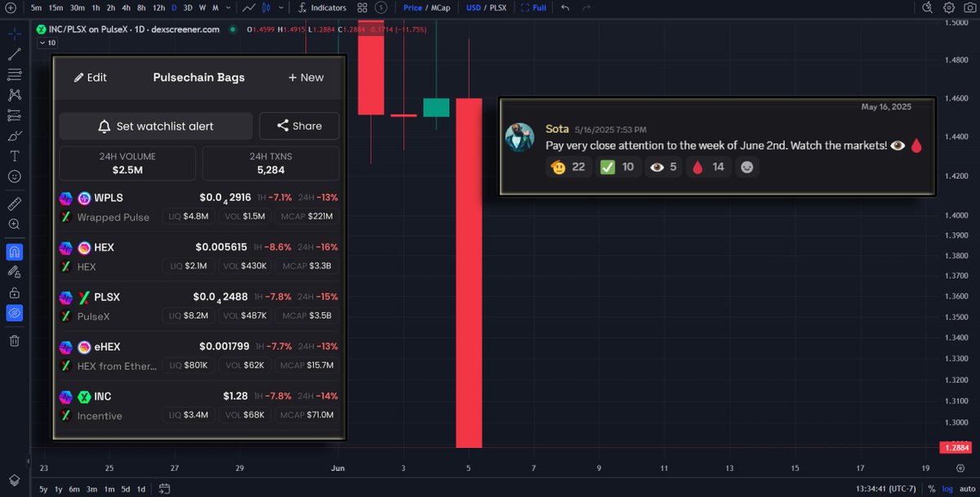Open the INC Incentive row
This screenshot has width=980, height=497.
[x=199, y=406]
